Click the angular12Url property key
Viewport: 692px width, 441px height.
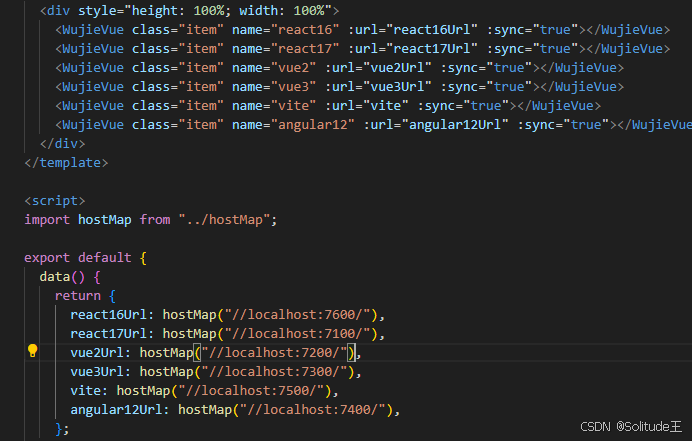point(117,409)
